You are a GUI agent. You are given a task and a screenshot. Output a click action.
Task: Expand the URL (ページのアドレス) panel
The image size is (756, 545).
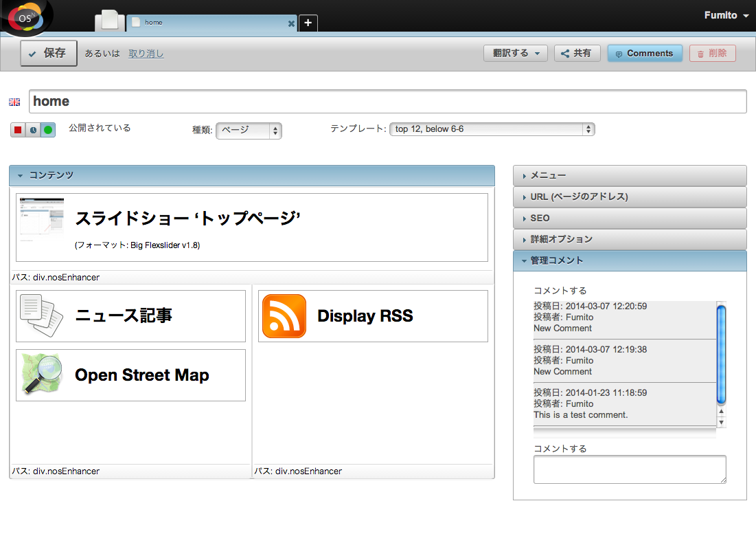[630, 197]
